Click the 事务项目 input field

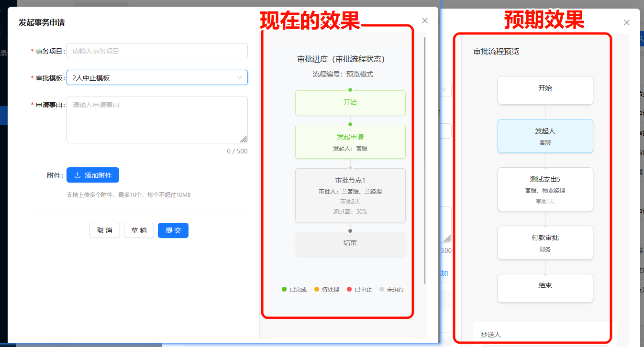click(157, 51)
